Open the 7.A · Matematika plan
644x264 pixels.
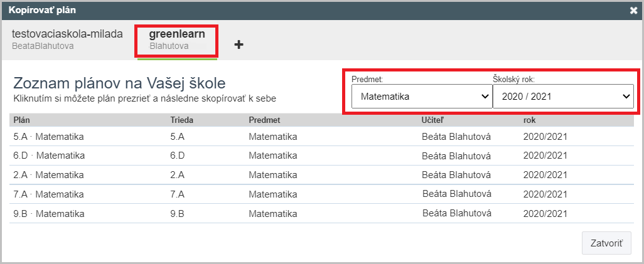point(48,194)
